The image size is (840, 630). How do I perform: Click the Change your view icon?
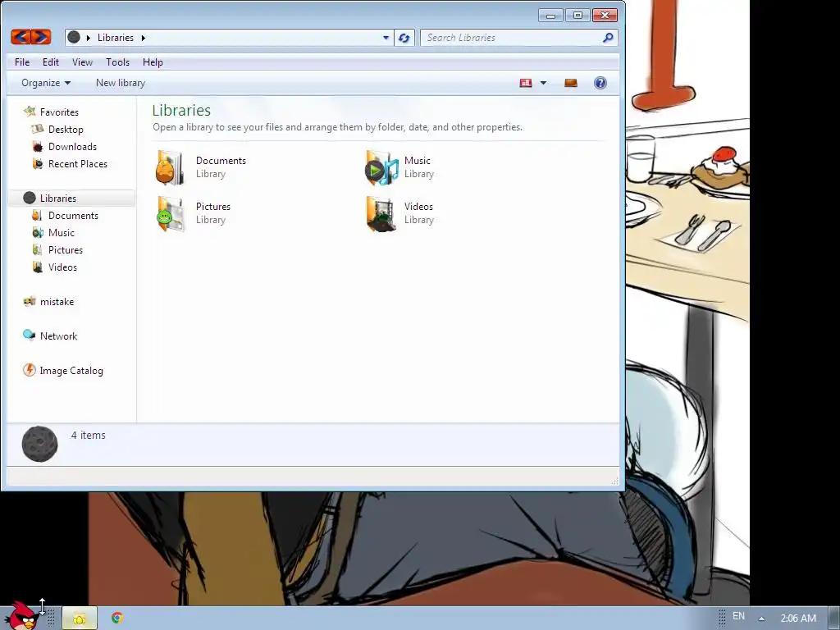(x=526, y=83)
